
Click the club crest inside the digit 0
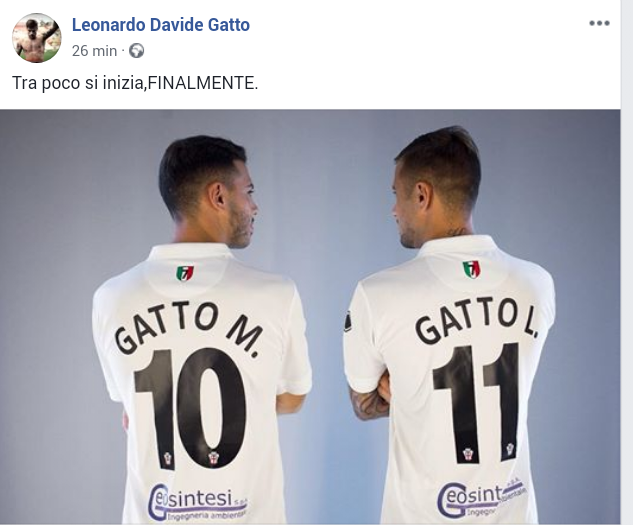click(212, 458)
